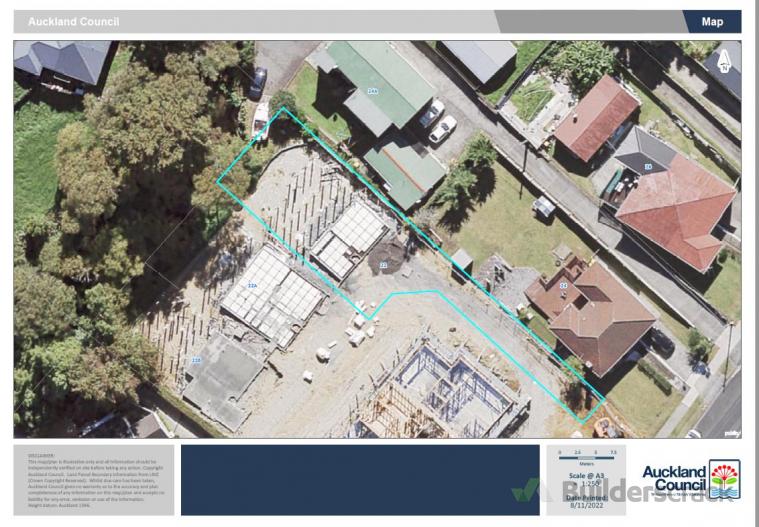Image resolution: width=759 pixels, height=527 pixels.
Task: Click the north arrow compass icon
Action: 724,61
